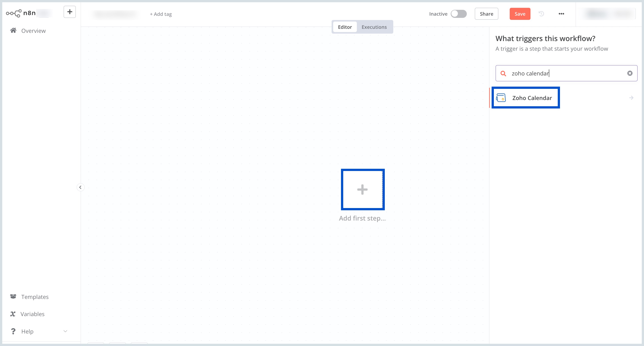
Task: Click the Variables icon
Action: point(13,314)
